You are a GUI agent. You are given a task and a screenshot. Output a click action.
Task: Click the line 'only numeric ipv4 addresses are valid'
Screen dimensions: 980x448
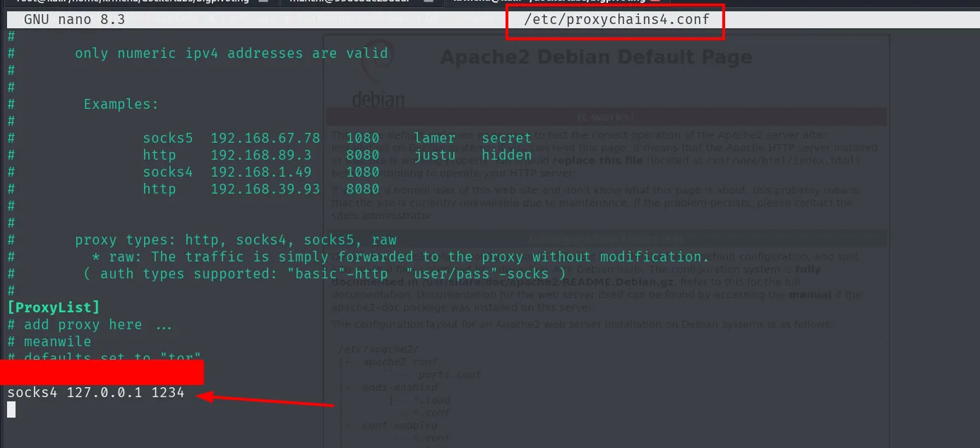(x=232, y=53)
